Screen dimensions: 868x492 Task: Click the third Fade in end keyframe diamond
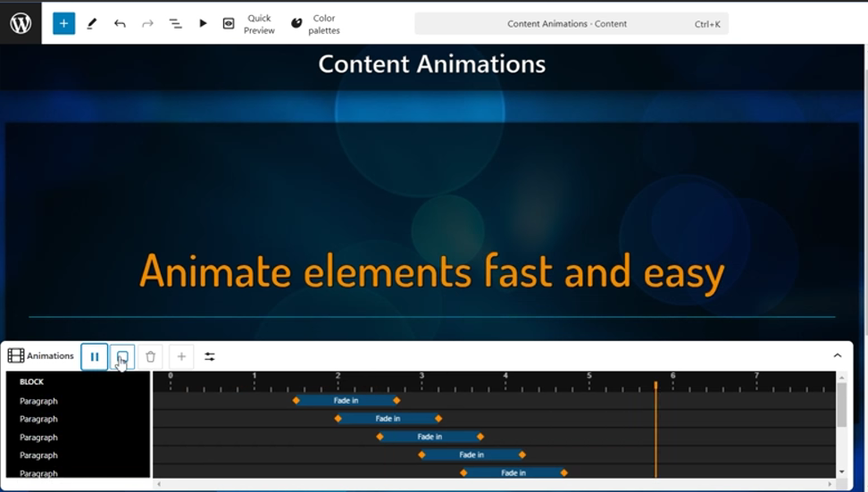480,437
